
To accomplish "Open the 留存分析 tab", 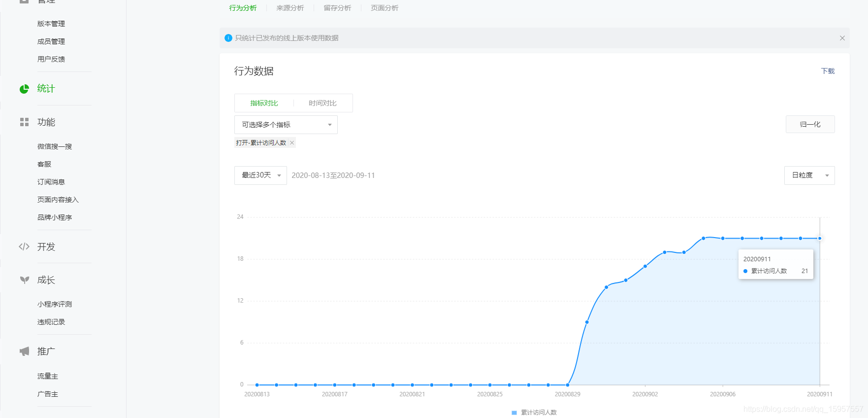I will tap(337, 8).
